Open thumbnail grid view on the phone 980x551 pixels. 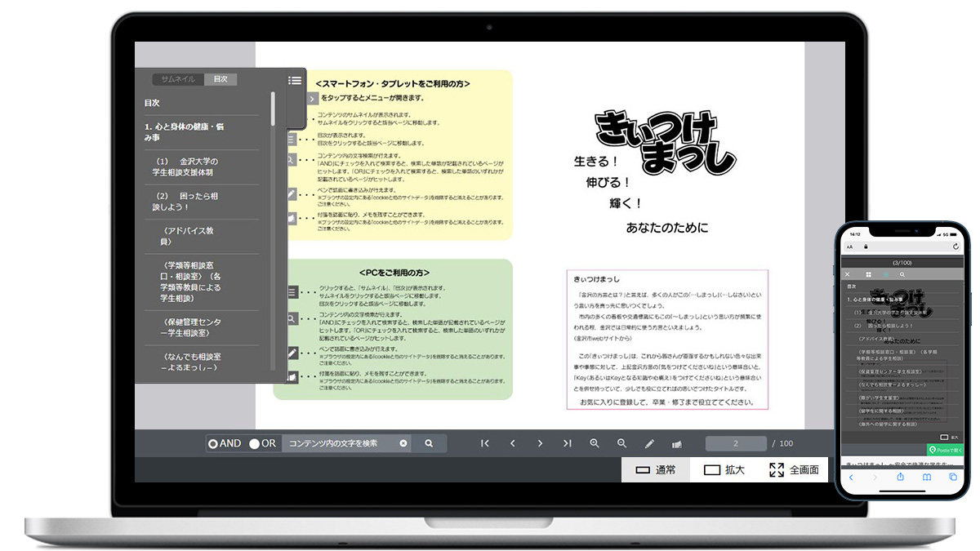pos(868,274)
